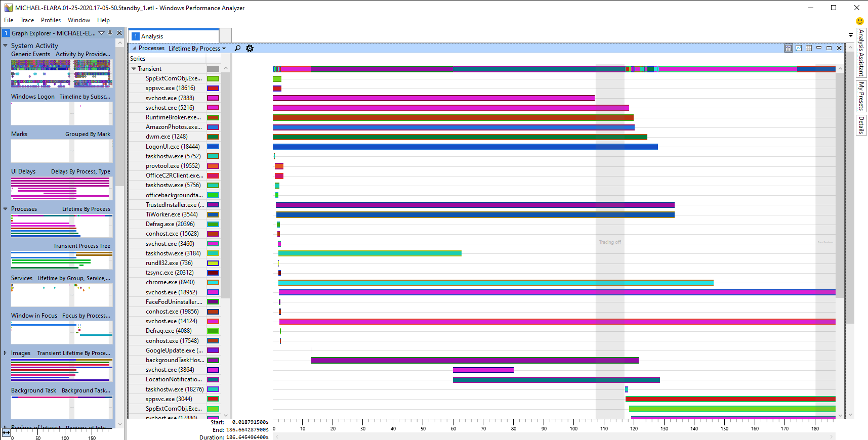868x440 pixels.
Task: Switch to table only view
Action: [x=809, y=48]
